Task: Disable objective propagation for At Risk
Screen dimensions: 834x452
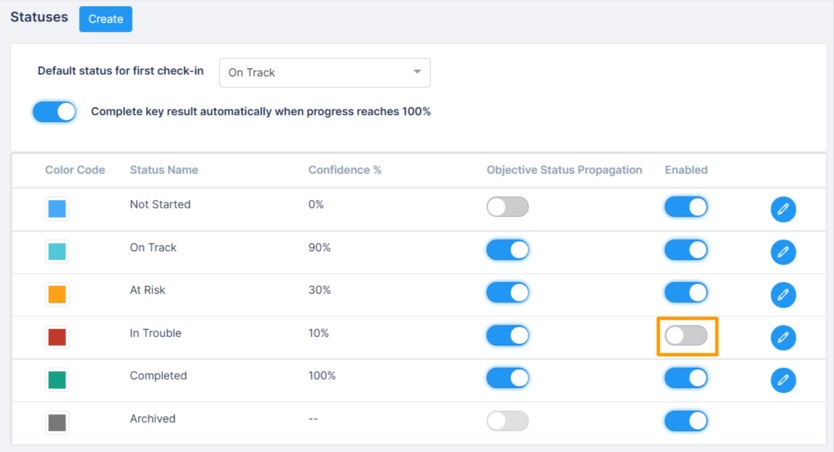Action: coord(507,292)
